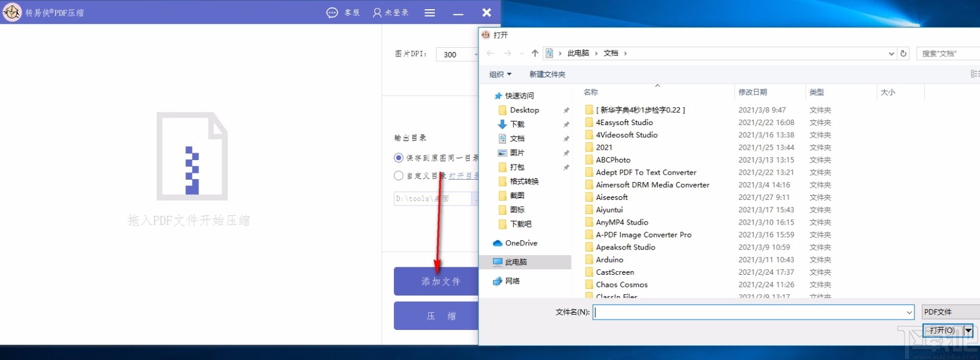Select Adept PDF To Text Converter folder
980x360 pixels.
[646, 172]
